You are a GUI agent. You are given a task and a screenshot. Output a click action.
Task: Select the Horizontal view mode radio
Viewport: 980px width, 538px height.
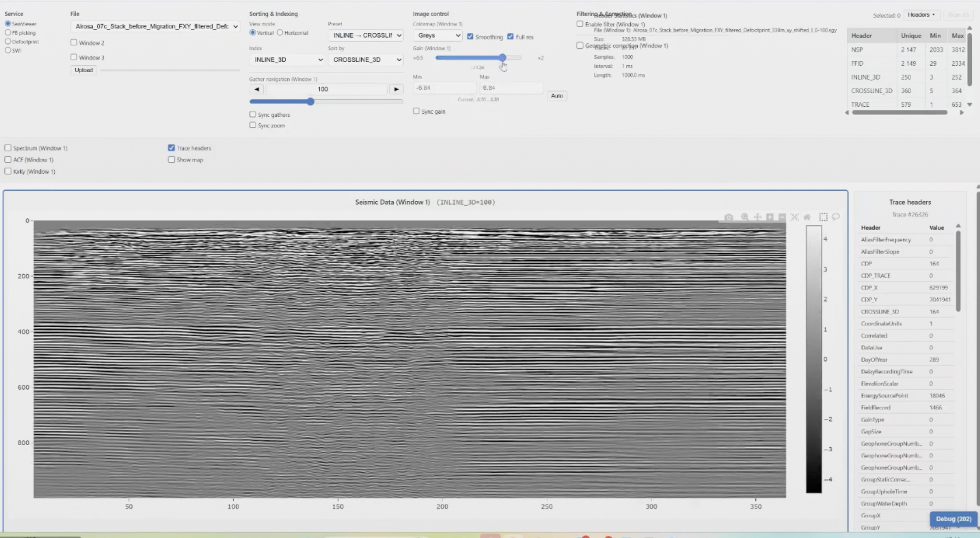[280, 33]
